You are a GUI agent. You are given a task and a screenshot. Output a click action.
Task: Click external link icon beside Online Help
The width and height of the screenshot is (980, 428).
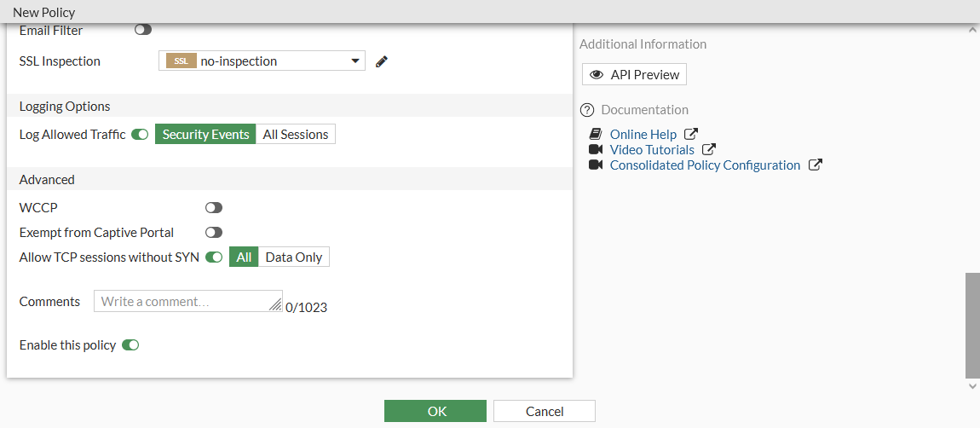(x=691, y=134)
